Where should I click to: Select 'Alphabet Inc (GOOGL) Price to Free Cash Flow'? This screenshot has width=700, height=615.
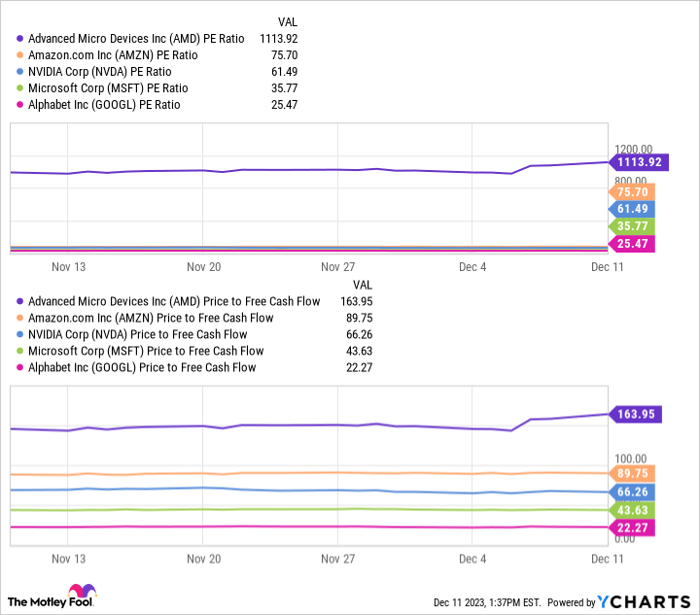(x=142, y=368)
